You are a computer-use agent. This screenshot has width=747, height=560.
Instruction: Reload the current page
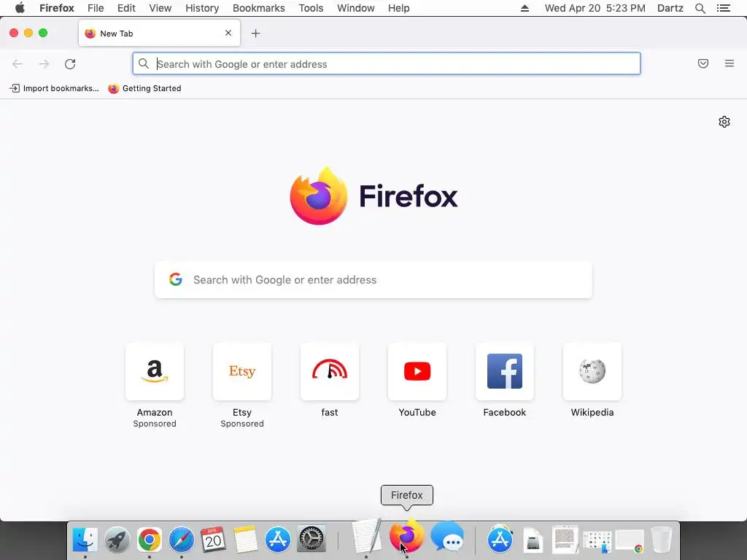[x=70, y=64]
